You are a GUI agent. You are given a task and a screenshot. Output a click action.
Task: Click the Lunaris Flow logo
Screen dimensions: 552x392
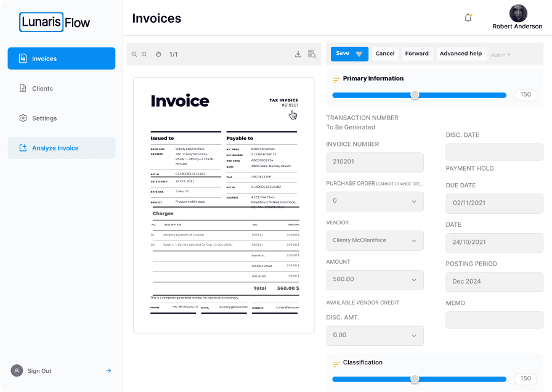point(55,22)
